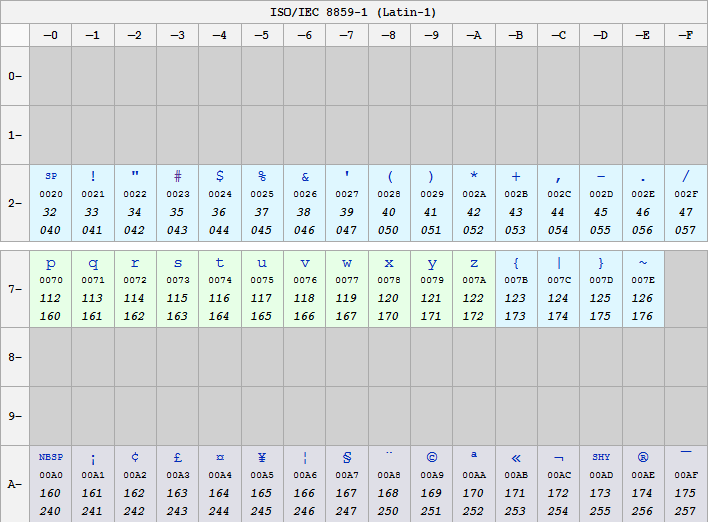Click the ampersand & character
The image size is (708, 522).
[x=304, y=177]
